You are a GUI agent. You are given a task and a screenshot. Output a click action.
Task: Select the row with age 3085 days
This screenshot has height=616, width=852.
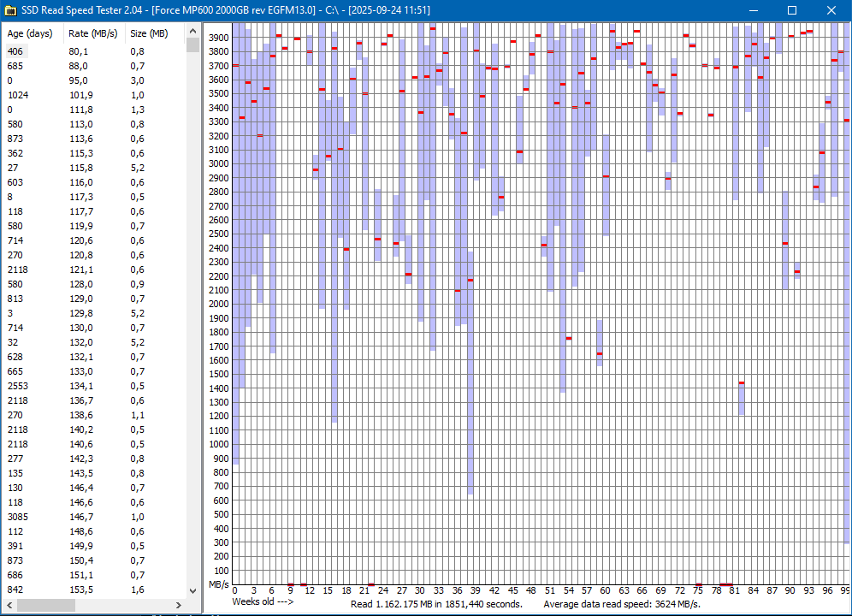click(x=93, y=517)
